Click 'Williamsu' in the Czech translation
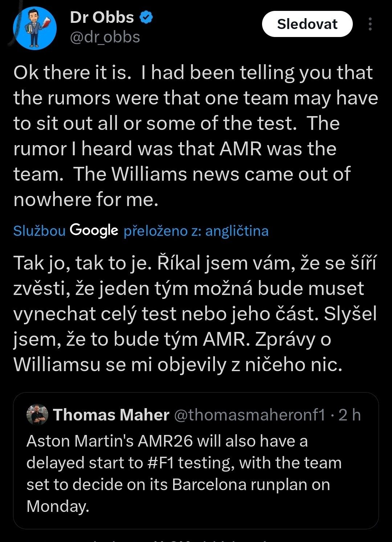 point(57,364)
